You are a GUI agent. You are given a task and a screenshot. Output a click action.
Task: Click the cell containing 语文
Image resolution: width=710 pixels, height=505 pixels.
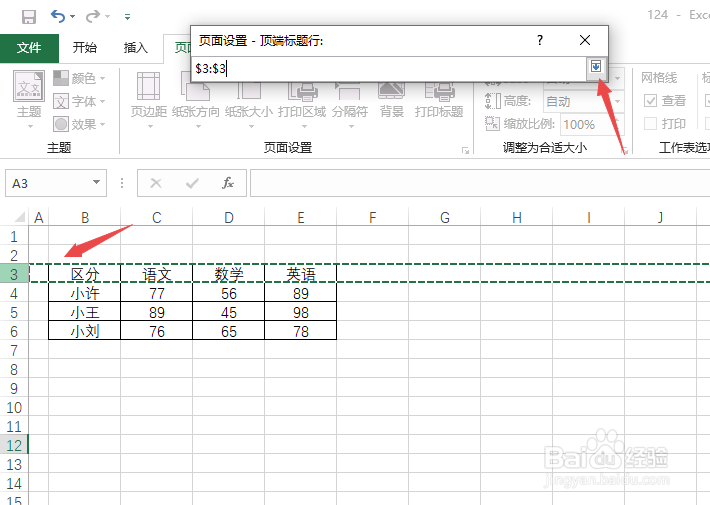(x=157, y=274)
